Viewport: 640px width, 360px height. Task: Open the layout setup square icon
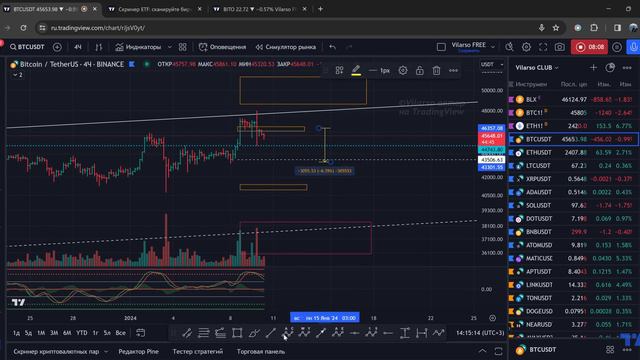coord(441,47)
